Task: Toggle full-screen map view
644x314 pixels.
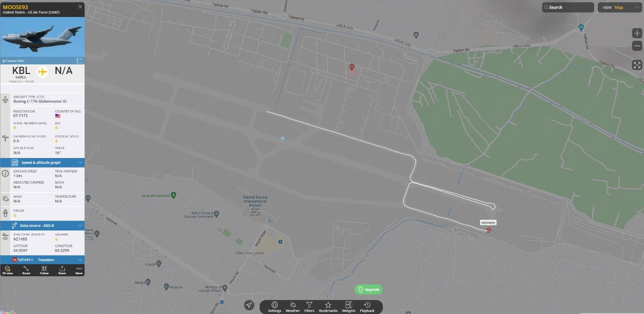Action: tap(637, 65)
